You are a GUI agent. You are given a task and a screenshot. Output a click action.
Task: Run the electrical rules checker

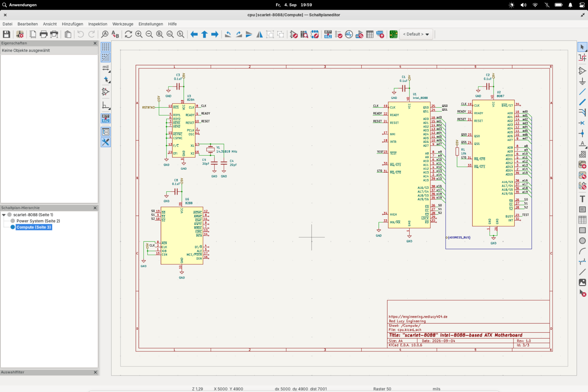pos(339,34)
